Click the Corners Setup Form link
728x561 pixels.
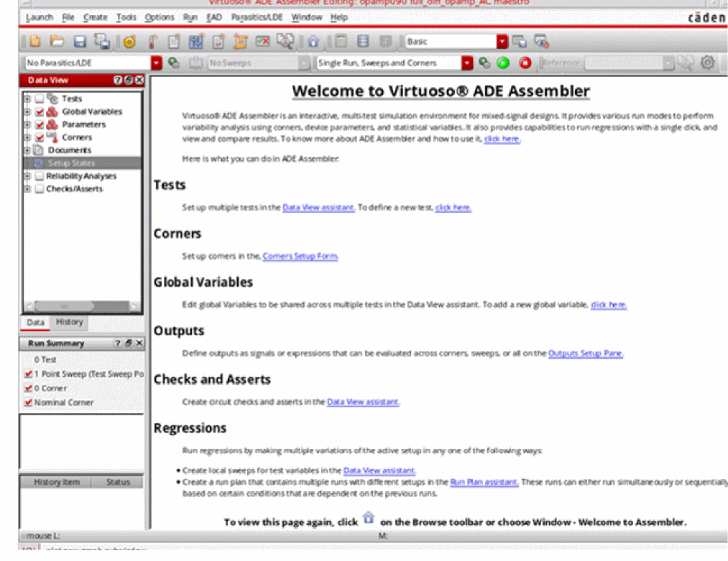pos(300,256)
